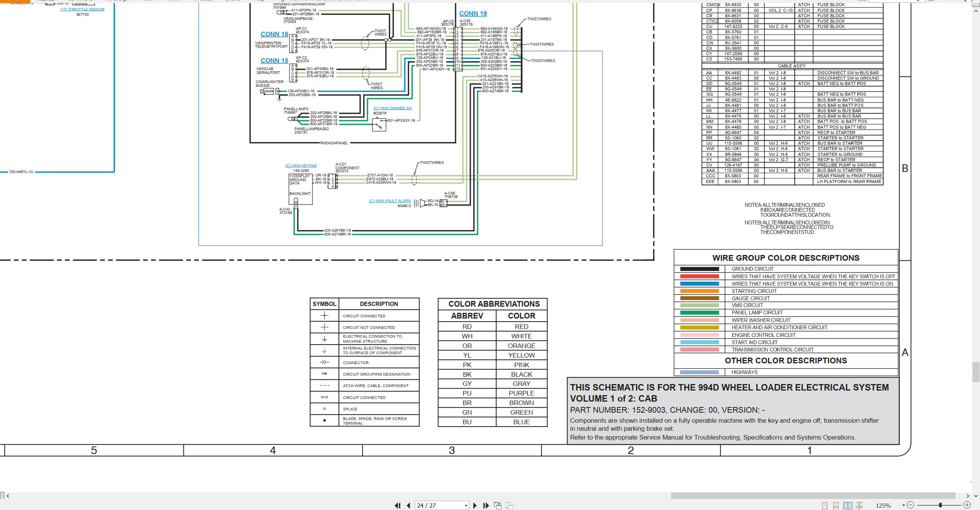Click the 'COLOR ABBREVIATIONS' table heading
The height and width of the screenshot is (510, 980).
[x=494, y=304]
